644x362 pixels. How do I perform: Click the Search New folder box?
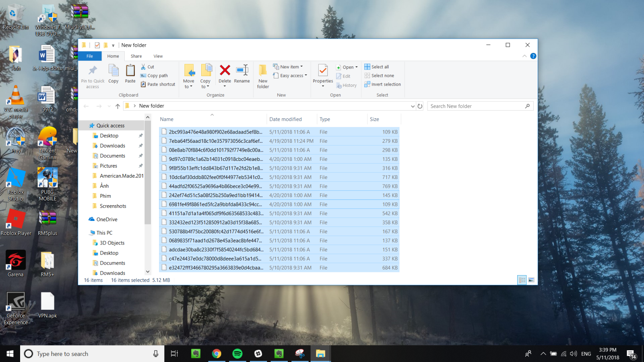(480, 106)
